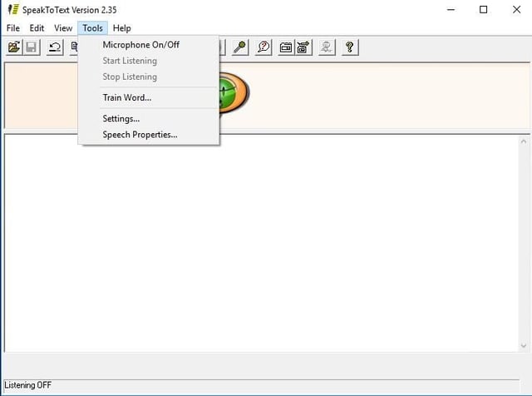The image size is (532, 396).
Task: Click the Listening OFF status text
Action: 27,385
